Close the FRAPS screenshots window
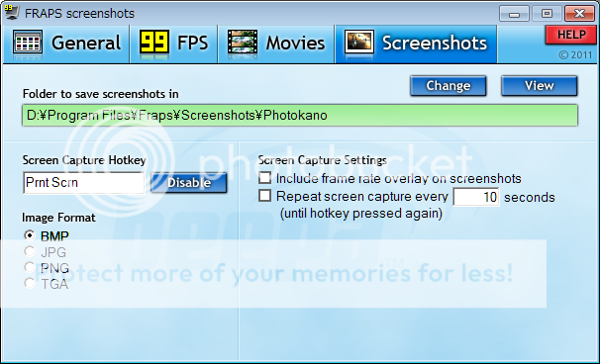 click(x=579, y=14)
